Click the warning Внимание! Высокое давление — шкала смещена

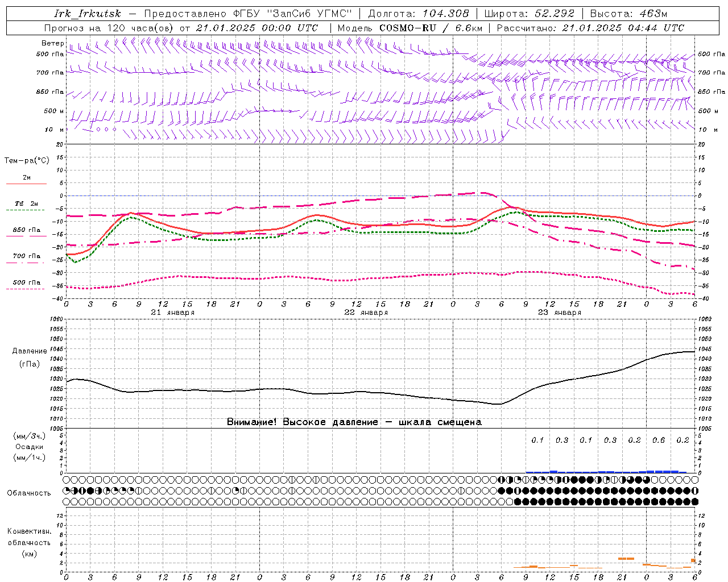(354, 422)
